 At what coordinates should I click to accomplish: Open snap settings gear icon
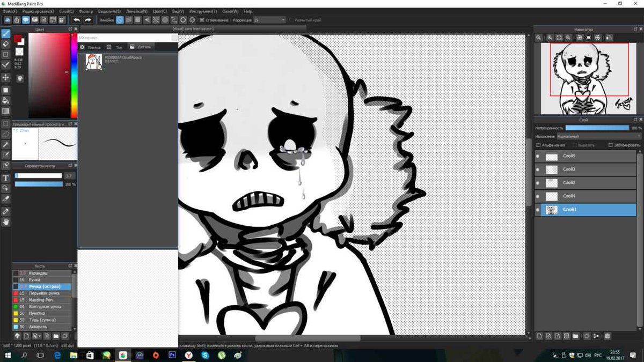(192, 20)
